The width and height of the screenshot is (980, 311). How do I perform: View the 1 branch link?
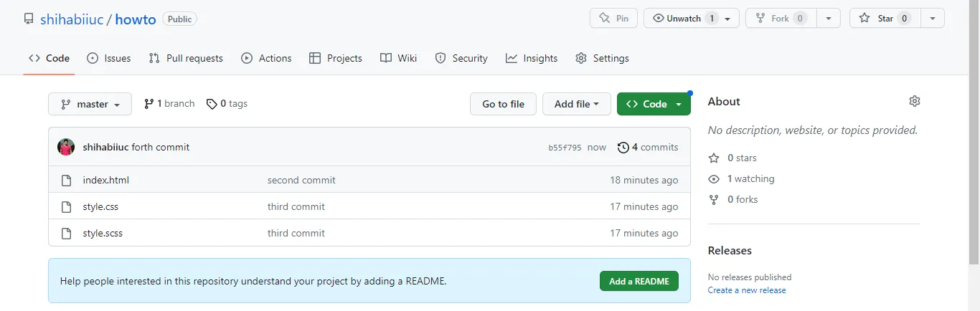[x=169, y=104]
